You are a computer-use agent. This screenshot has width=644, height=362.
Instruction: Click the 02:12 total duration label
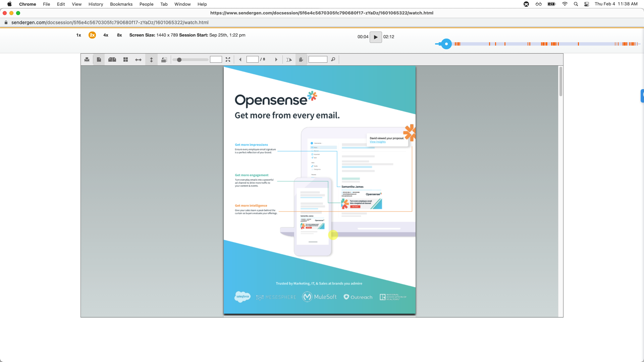pos(389,37)
